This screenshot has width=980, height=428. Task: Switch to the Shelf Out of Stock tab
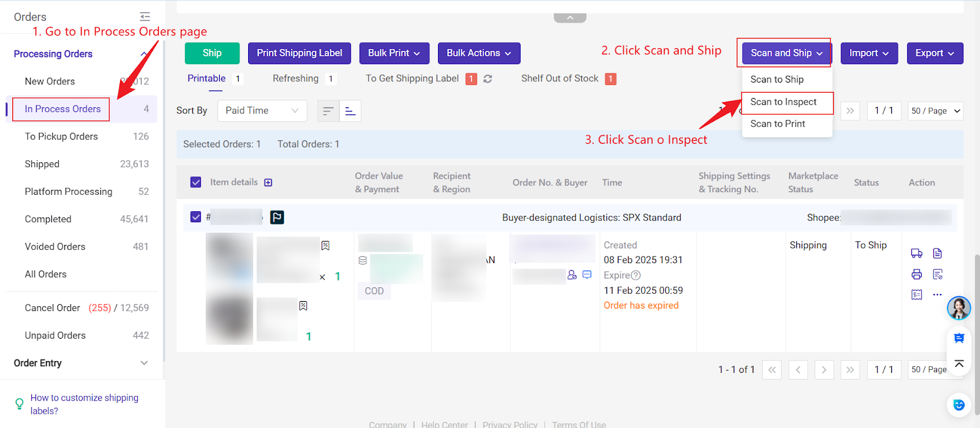560,78
